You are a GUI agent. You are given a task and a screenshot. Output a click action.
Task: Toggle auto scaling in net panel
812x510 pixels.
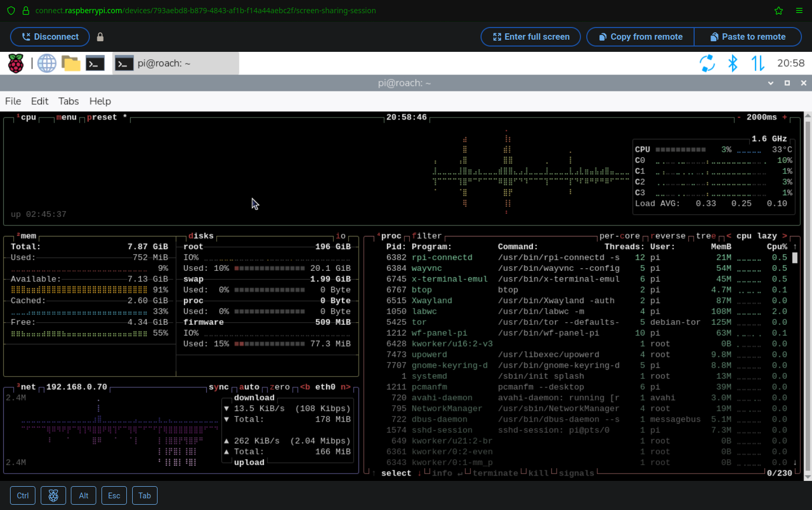[249, 387]
